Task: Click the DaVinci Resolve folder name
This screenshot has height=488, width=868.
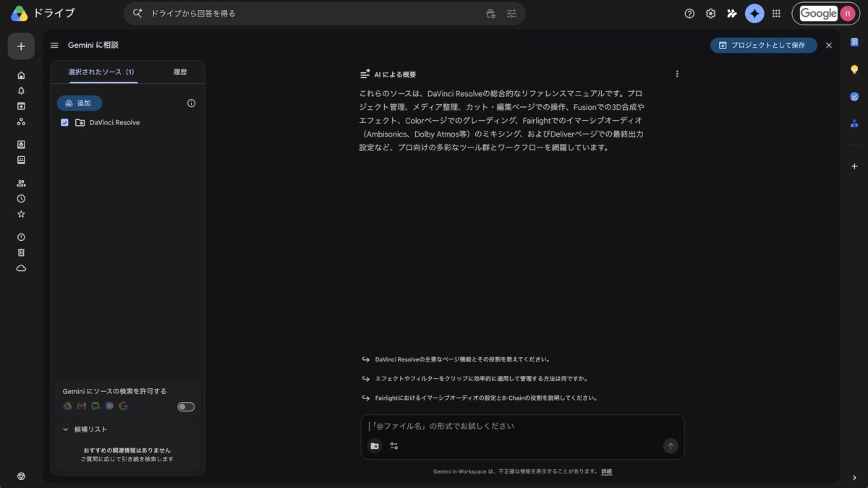Action: (x=115, y=123)
